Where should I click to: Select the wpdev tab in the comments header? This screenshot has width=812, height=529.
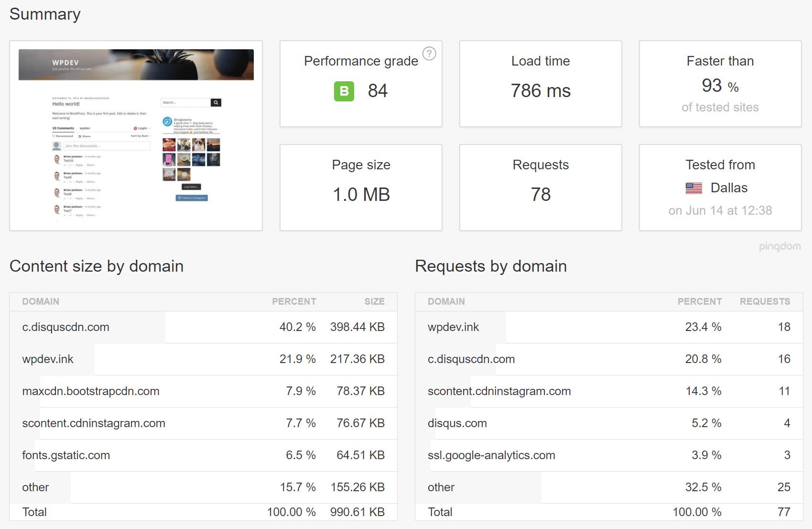pyautogui.click(x=85, y=128)
